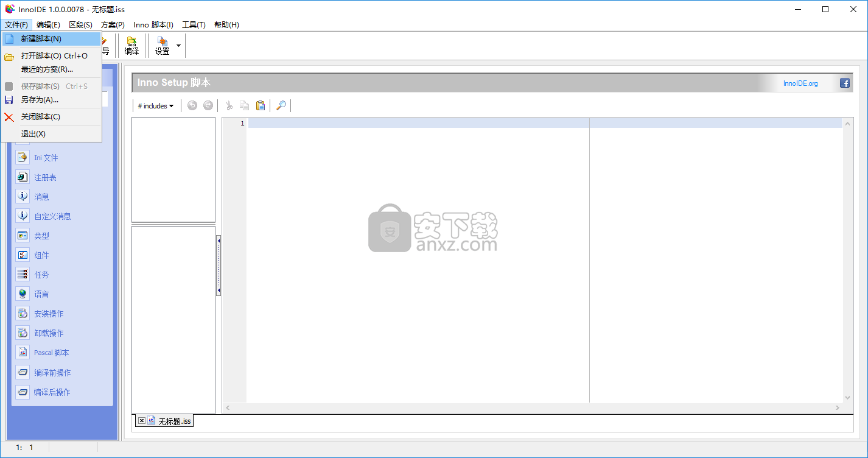Select the 语言 sidebar label
Screen dimensions: 868x458
coord(41,294)
